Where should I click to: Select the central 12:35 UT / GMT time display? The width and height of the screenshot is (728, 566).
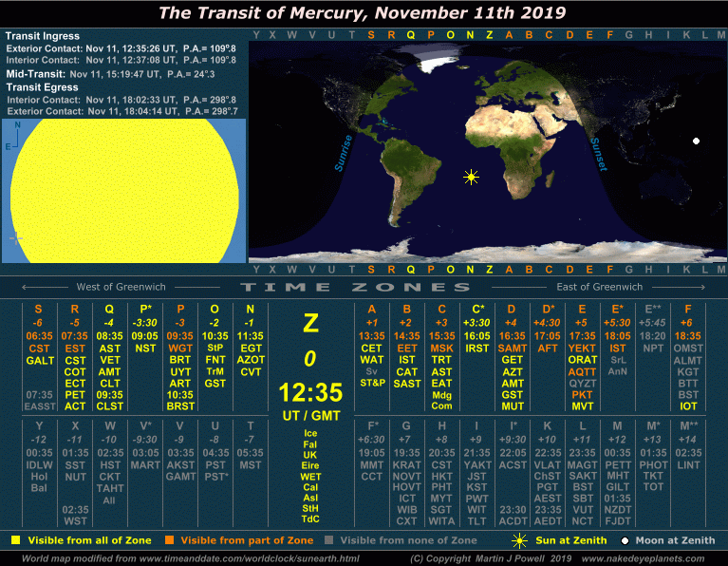(309, 392)
